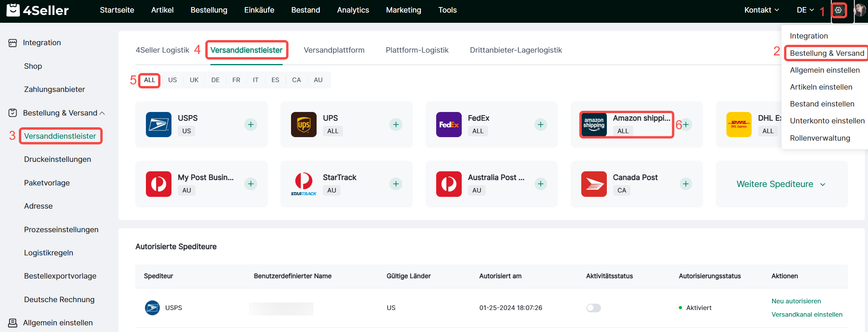The width and height of the screenshot is (868, 332).
Task: Click the Amazon shipping logo
Action: tap(594, 125)
